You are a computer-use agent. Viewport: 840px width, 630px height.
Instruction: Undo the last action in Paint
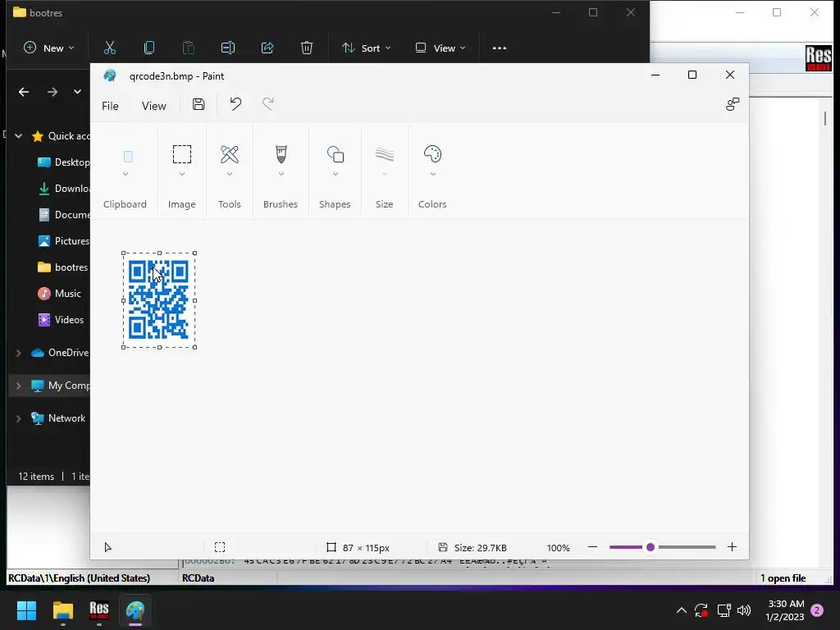click(235, 104)
